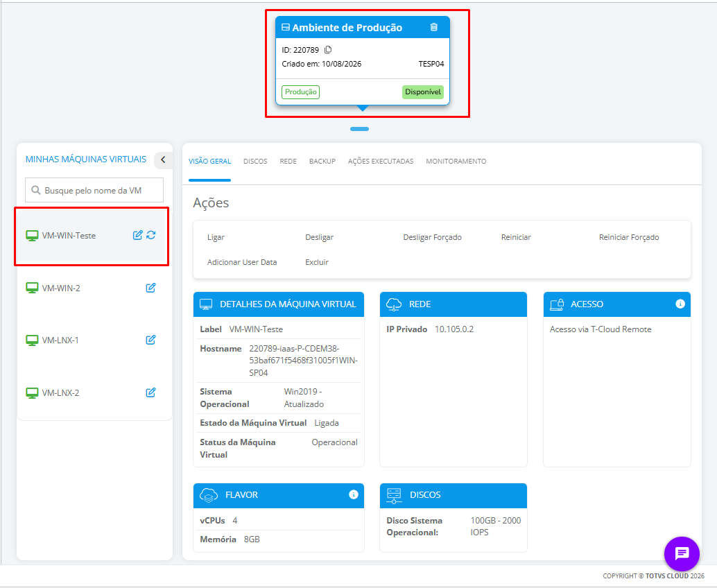Select VM-LNX-2 in the VM list
The image size is (717, 588).
click(x=92, y=392)
